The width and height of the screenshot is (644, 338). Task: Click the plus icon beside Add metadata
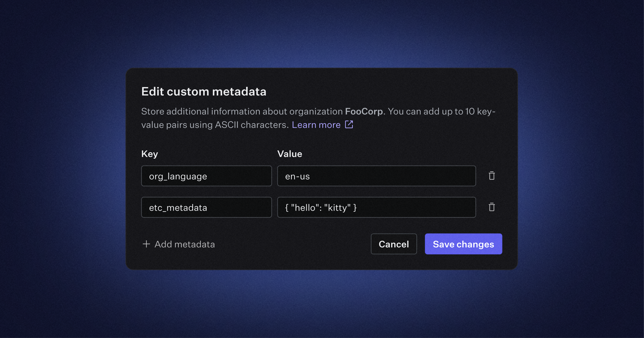tap(146, 244)
